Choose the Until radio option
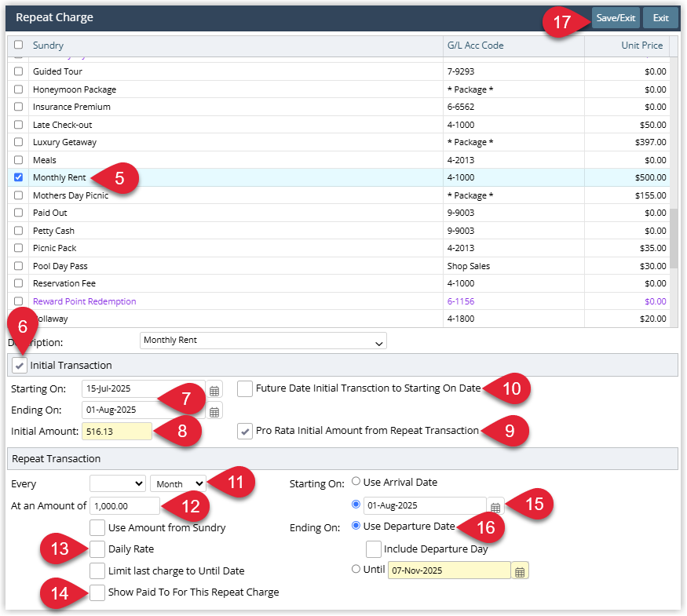Viewport: 687px width, 616px height. point(356,569)
